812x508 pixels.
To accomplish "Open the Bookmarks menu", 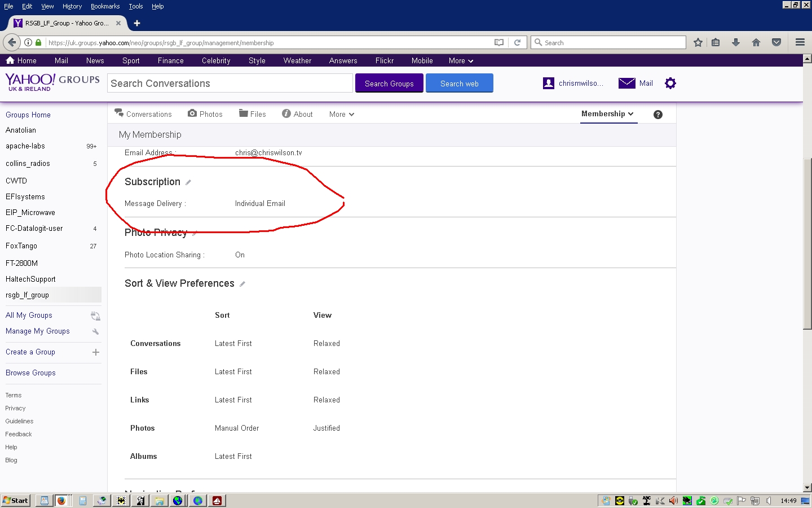I will pyautogui.click(x=105, y=6).
